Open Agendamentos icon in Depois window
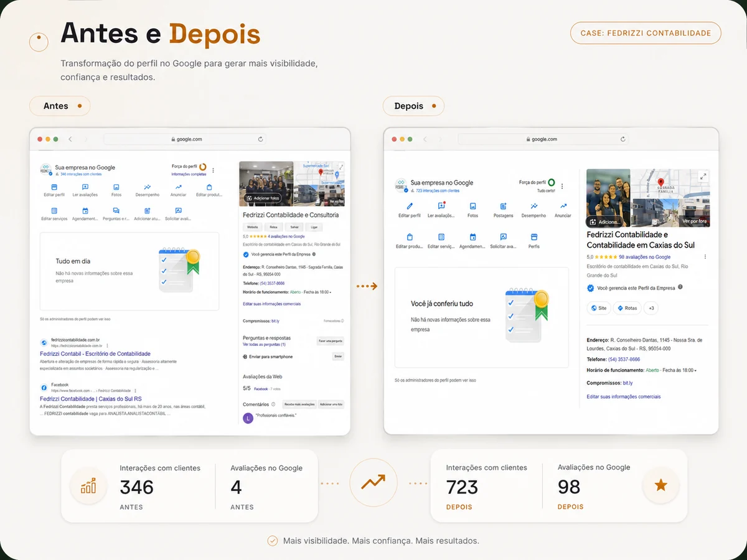The width and height of the screenshot is (747, 560). click(473, 237)
